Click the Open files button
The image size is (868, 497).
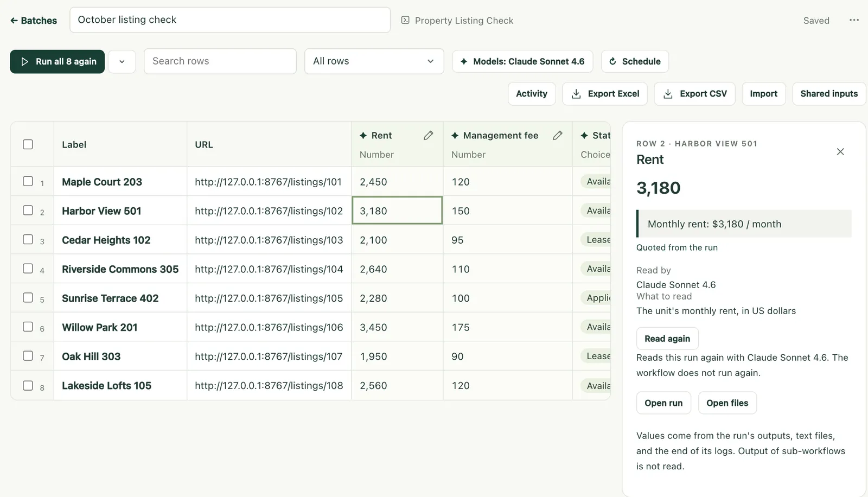[x=727, y=403]
